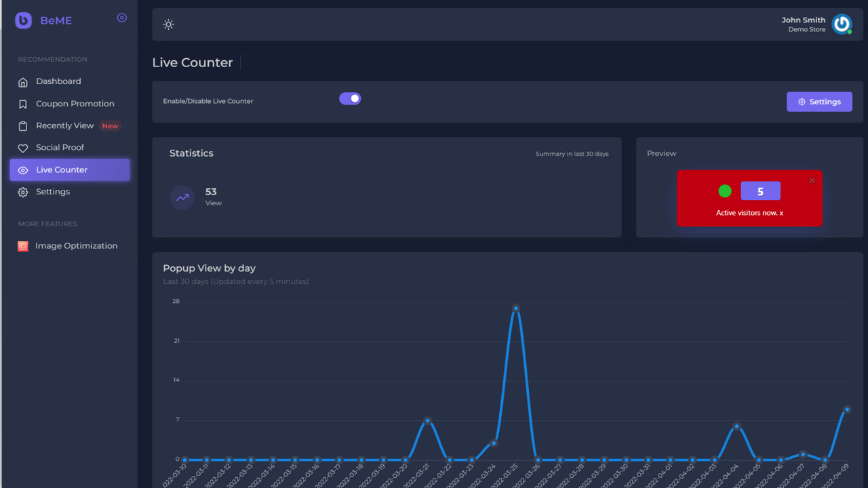
Task: Click 'Active visitors now. x' text
Action: 749,213
